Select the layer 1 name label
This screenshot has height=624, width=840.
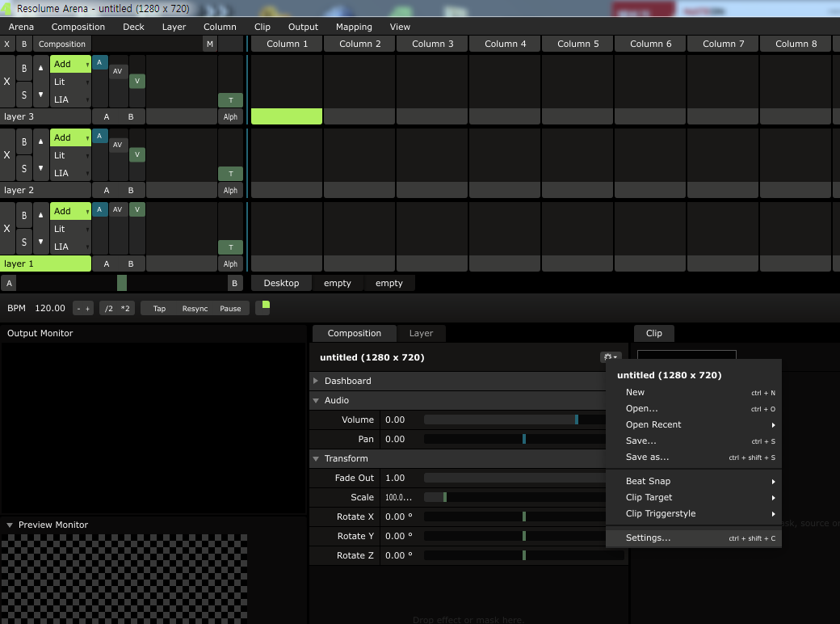[45, 264]
